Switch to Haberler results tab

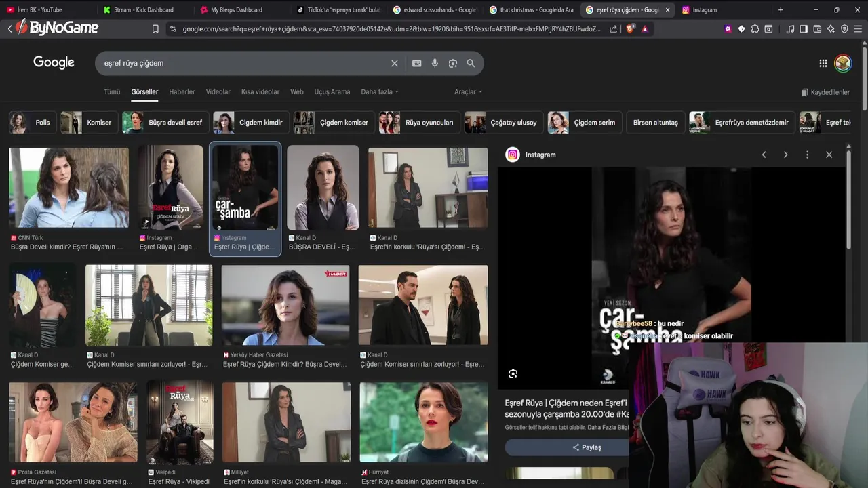click(x=182, y=91)
